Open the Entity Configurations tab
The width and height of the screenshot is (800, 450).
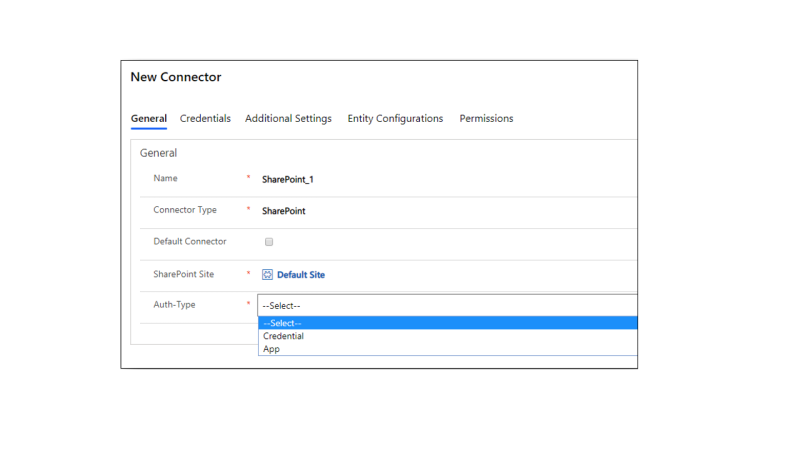tap(395, 119)
